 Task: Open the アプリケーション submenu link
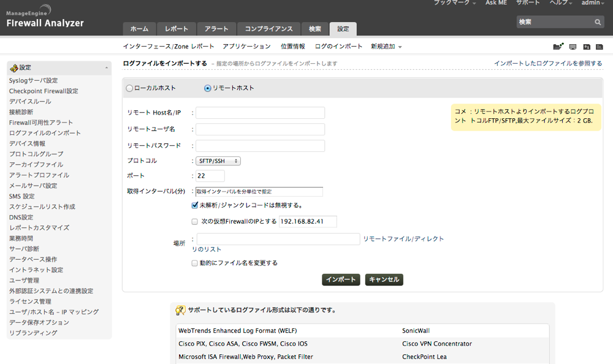pyautogui.click(x=246, y=47)
